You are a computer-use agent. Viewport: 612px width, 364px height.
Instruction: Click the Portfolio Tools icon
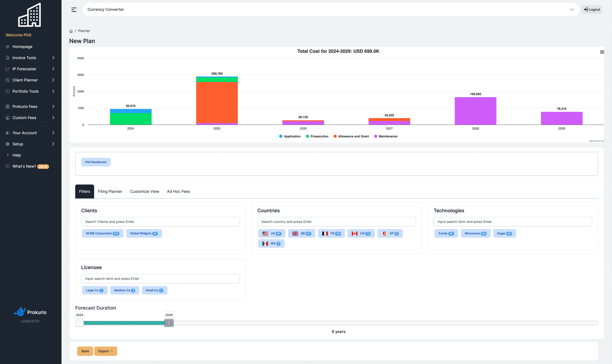(x=8, y=91)
